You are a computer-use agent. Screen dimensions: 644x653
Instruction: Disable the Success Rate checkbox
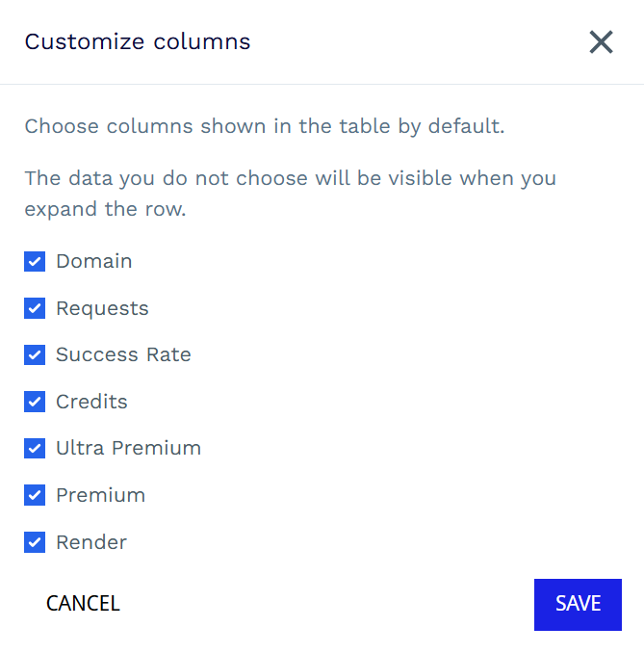[x=35, y=354]
